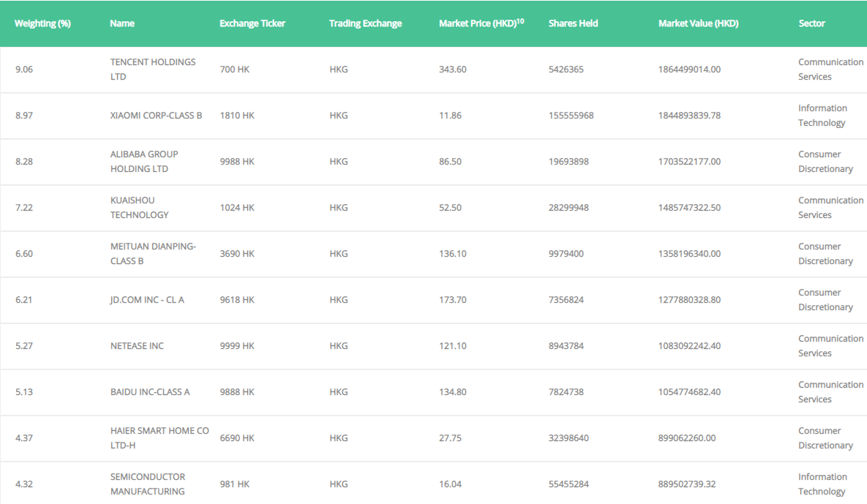Select the ALIBABA GROUP HOLDING LTD cell

pyautogui.click(x=144, y=162)
